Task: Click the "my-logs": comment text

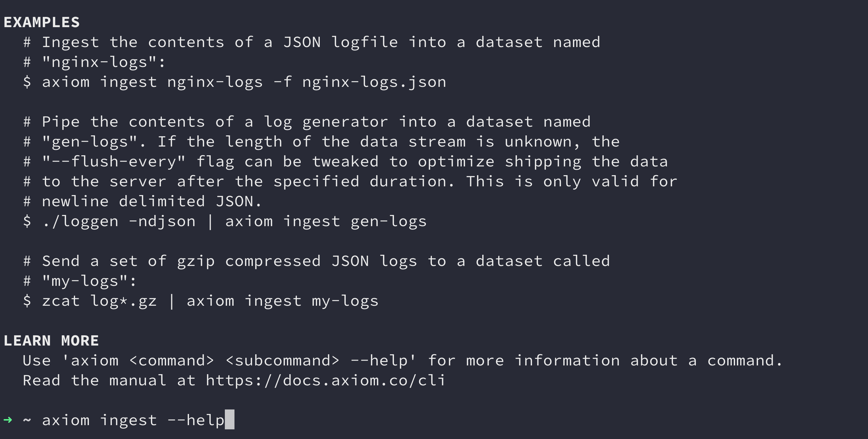Action: click(x=89, y=281)
